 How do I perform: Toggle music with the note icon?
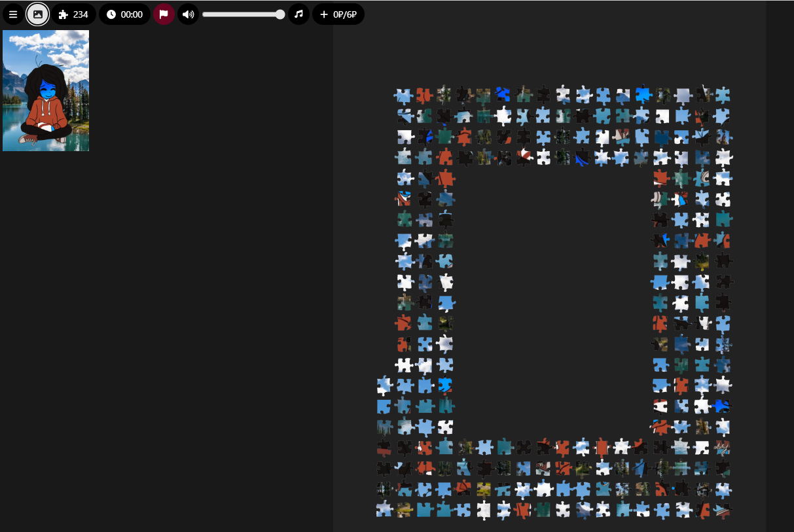(x=298, y=14)
